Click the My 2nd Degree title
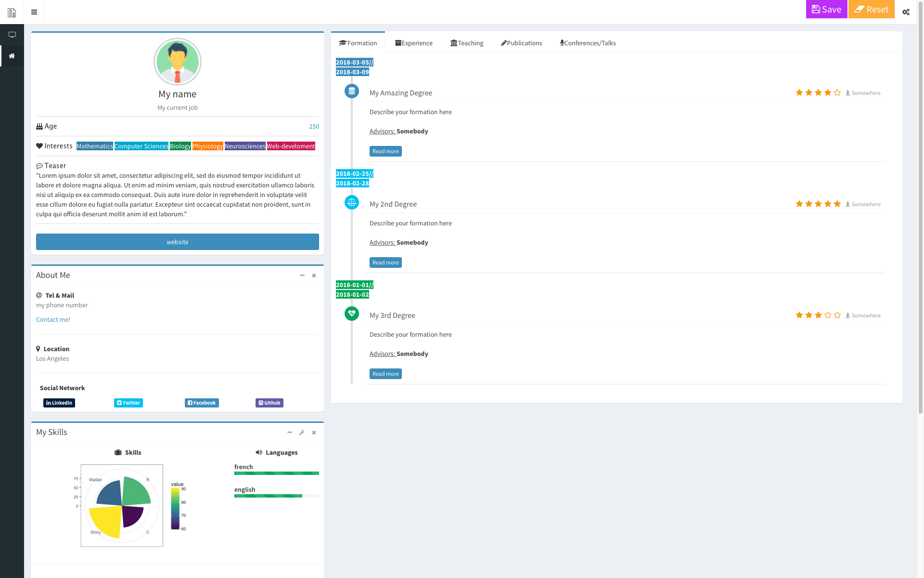This screenshot has height=578, width=924. coord(393,204)
